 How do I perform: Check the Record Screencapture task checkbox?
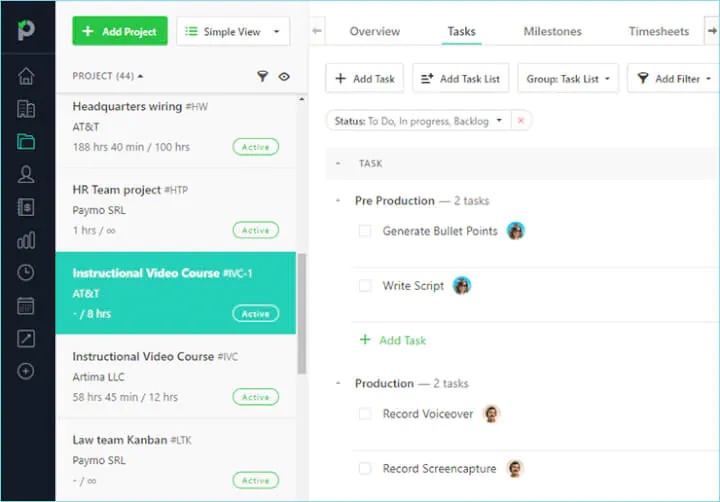click(x=365, y=468)
